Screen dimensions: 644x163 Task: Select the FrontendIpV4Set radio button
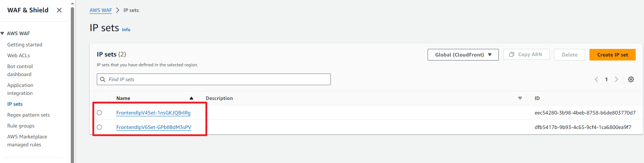99,113
